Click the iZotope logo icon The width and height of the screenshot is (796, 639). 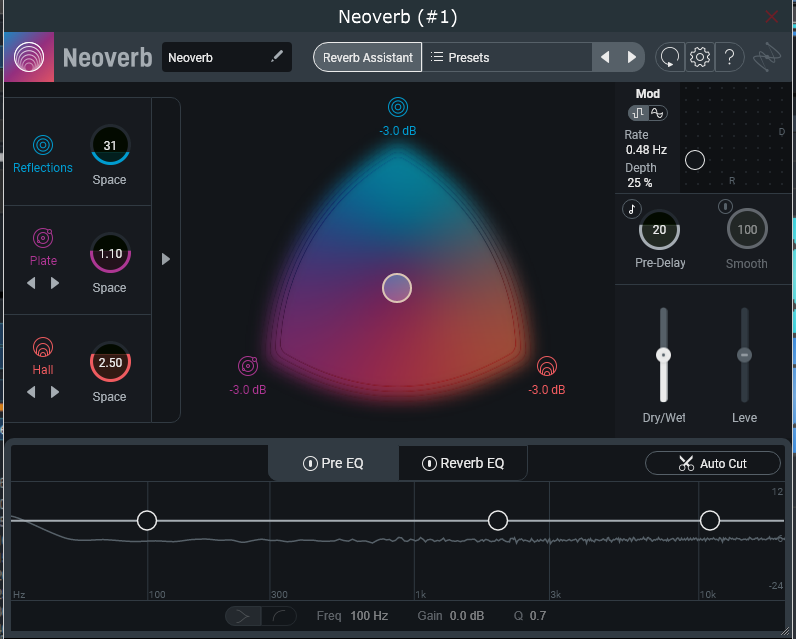pos(767,57)
